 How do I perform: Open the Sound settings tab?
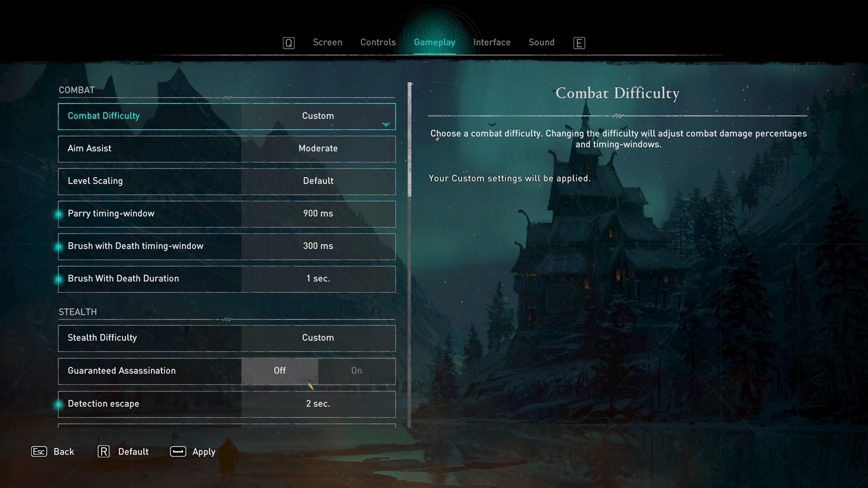(541, 42)
